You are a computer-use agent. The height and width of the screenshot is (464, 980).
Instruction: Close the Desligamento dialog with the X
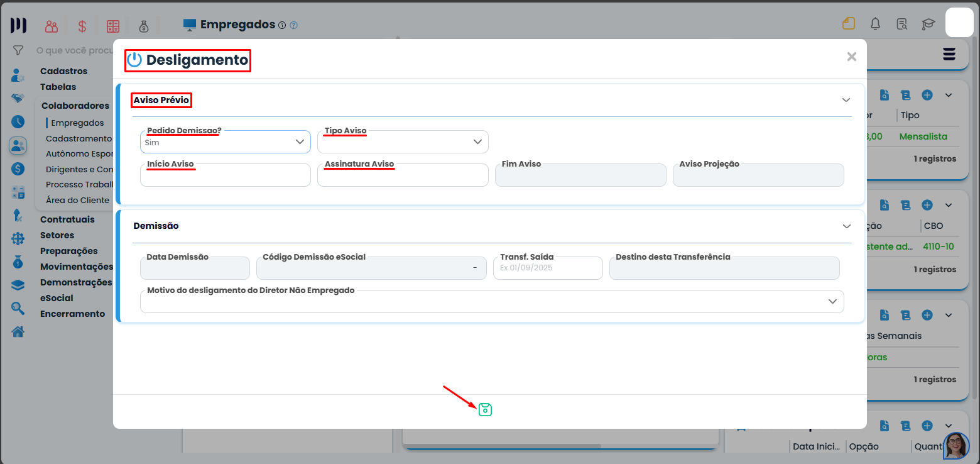pyautogui.click(x=852, y=57)
